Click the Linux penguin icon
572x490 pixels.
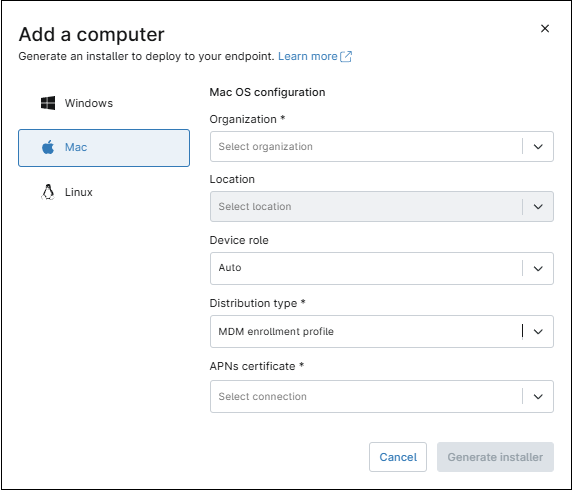point(48,192)
